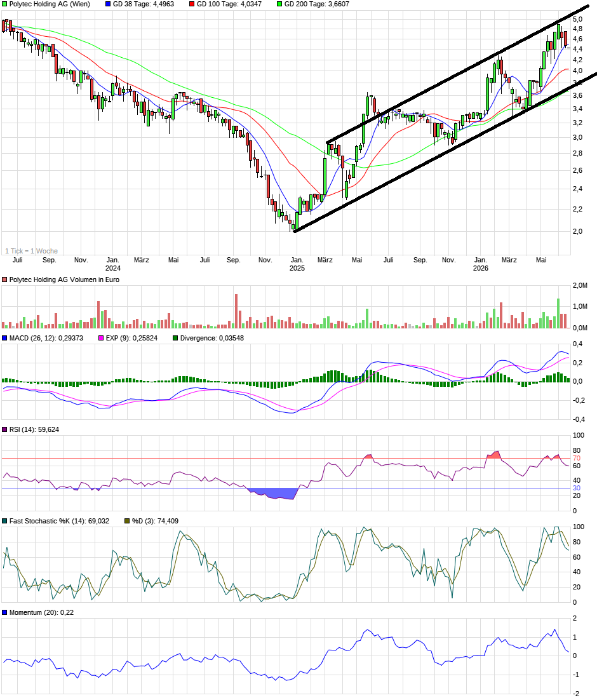Click the 'RSI (14): 59,624' label
597x700 pixels.
click(x=34, y=429)
